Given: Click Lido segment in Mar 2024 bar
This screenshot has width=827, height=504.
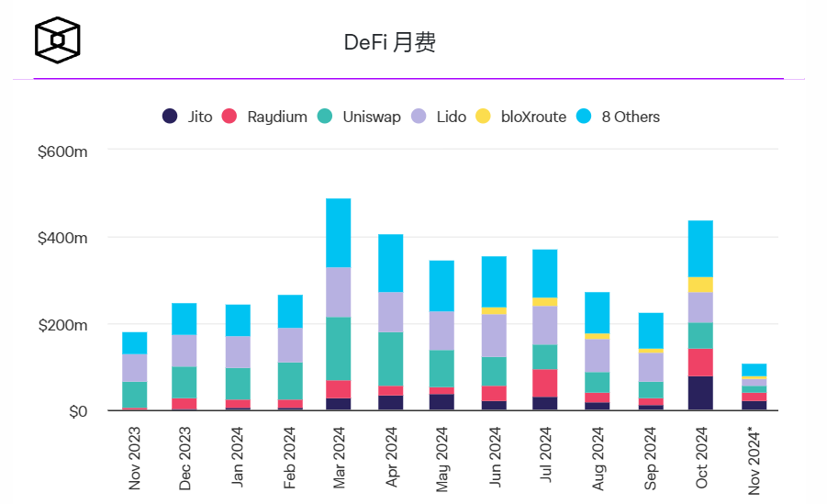Looking at the screenshot, I should pyautogui.click(x=338, y=292).
